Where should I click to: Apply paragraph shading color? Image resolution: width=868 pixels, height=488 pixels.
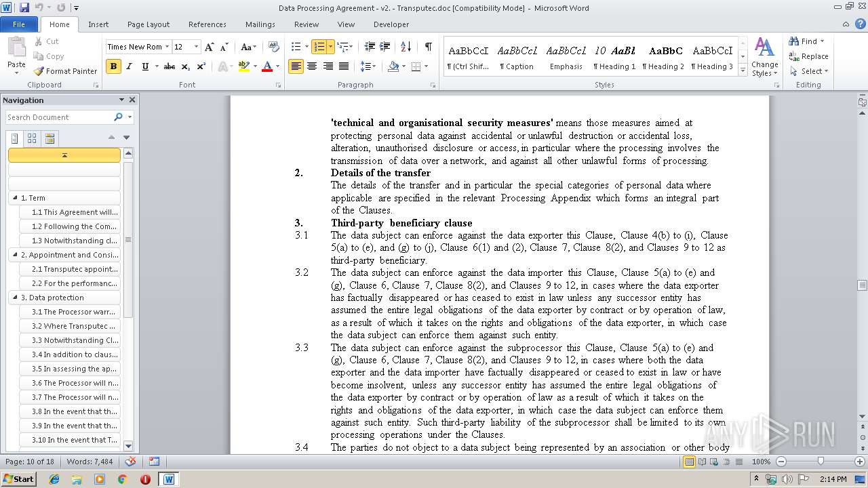tap(393, 66)
